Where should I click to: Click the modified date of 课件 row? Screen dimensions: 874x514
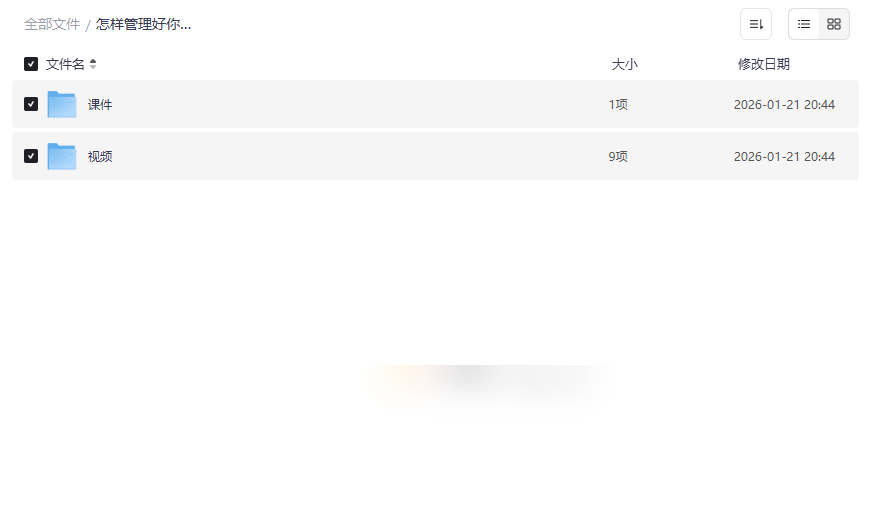coord(784,104)
